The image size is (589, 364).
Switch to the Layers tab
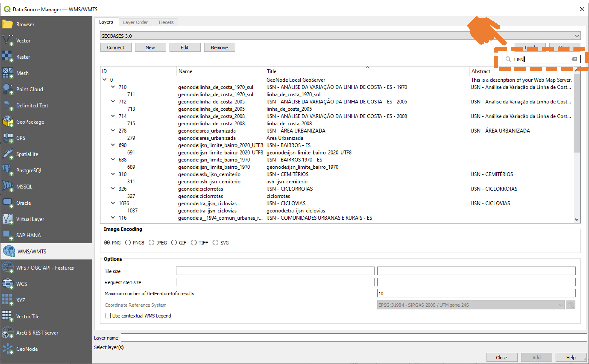coord(106,22)
